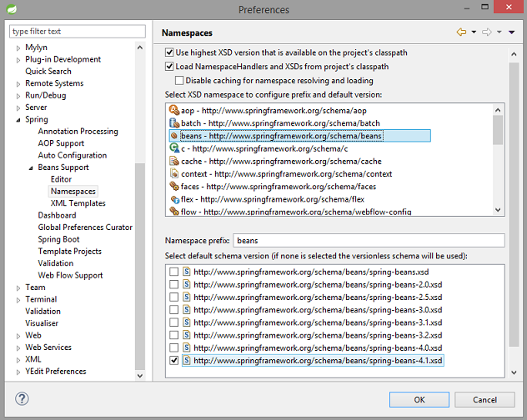Click the schema icon beside spring-beans-2.0.xsd
527x420 pixels.
click(187, 284)
